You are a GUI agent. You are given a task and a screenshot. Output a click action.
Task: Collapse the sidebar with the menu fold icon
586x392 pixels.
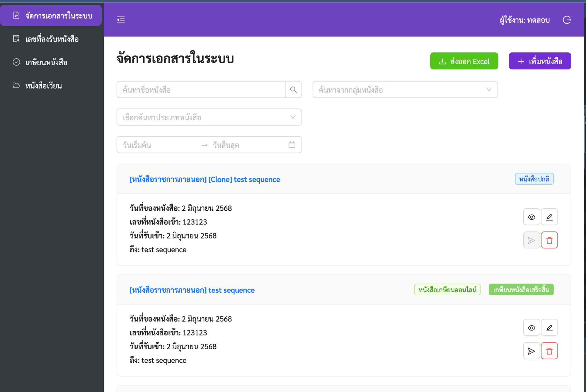coord(121,20)
